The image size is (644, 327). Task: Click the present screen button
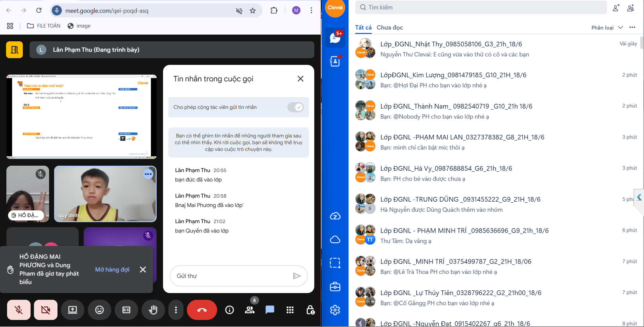pyautogui.click(x=73, y=310)
